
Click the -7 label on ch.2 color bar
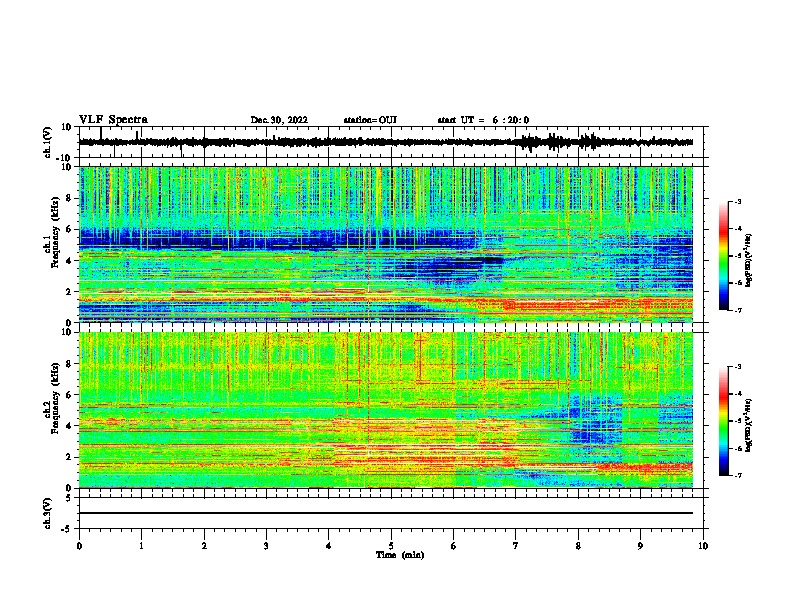(737, 475)
